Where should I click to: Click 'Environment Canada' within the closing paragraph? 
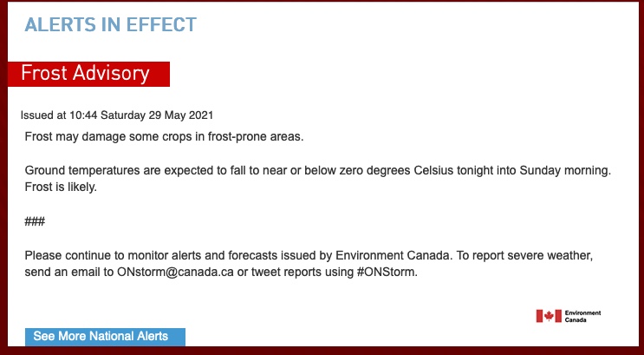[394, 255]
